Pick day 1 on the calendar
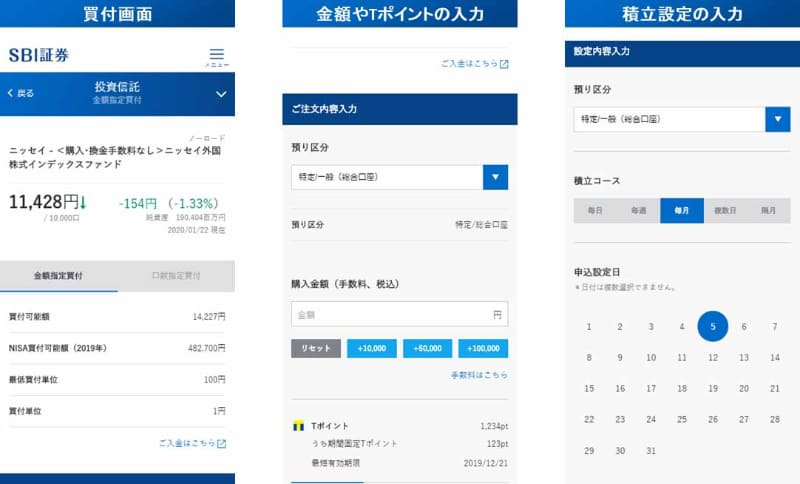 point(589,326)
